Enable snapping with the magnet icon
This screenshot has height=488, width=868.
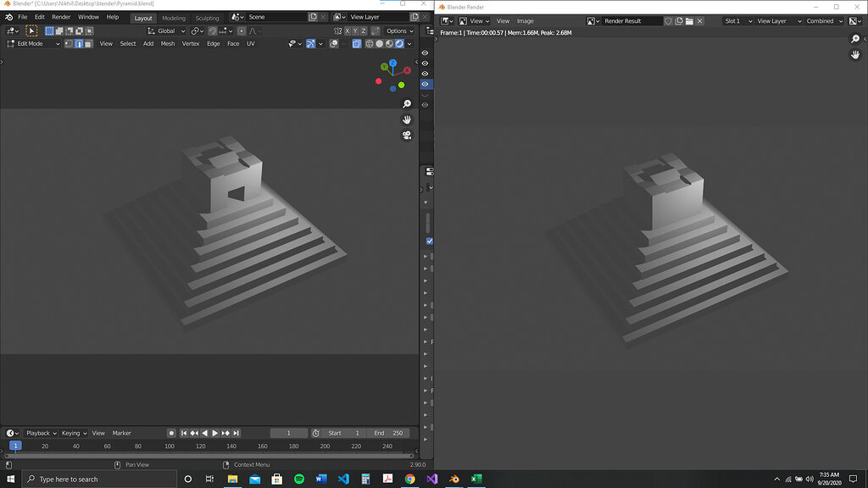point(212,31)
